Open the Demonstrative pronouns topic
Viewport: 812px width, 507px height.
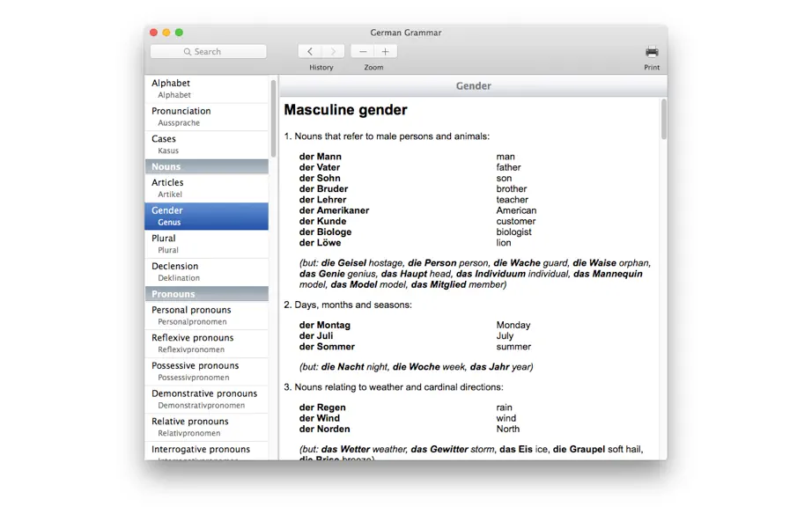[207, 399]
